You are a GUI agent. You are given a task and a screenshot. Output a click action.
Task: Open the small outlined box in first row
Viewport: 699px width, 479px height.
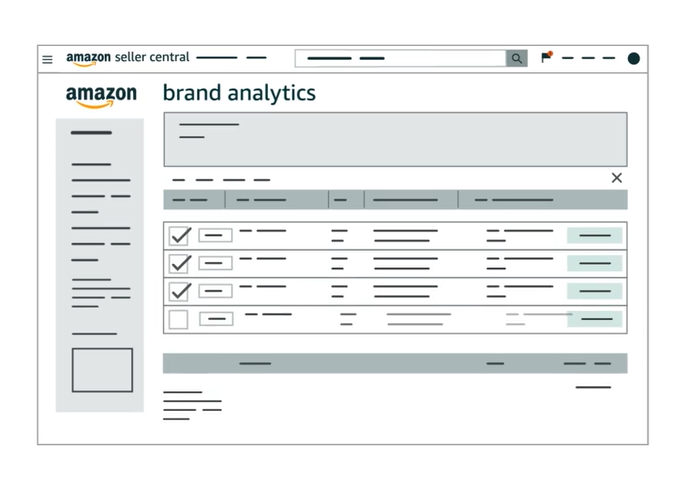coord(215,235)
